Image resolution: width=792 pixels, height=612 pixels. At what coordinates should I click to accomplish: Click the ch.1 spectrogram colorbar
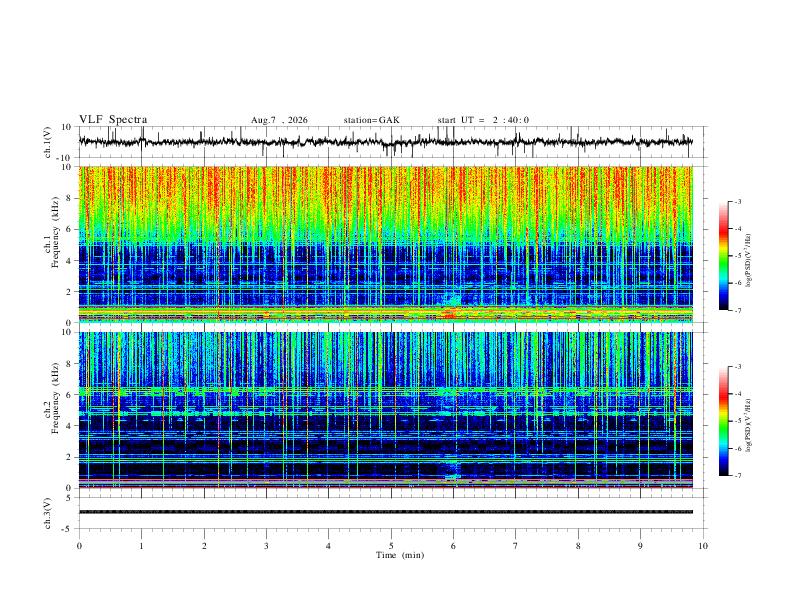coord(723,256)
